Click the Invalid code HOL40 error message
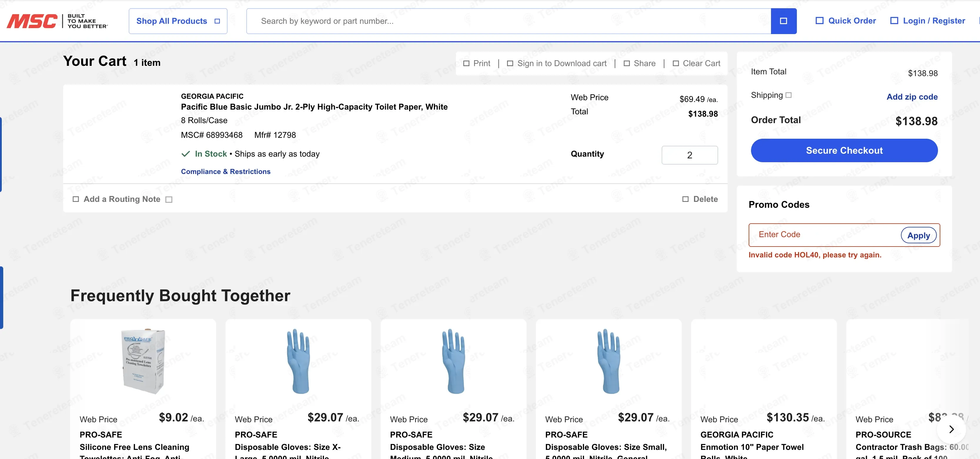This screenshot has height=459, width=980. 815,255
